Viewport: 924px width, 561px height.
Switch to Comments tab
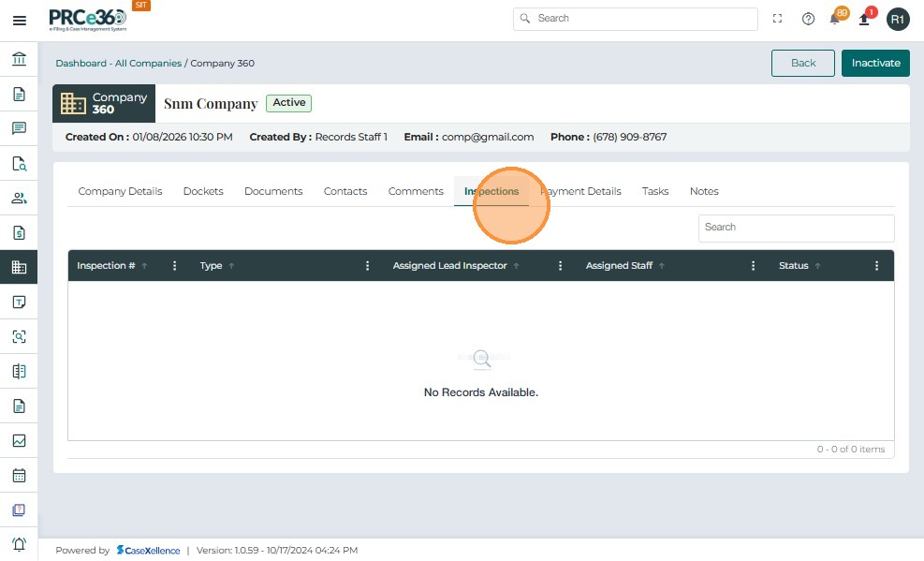click(x=416, y=191)
